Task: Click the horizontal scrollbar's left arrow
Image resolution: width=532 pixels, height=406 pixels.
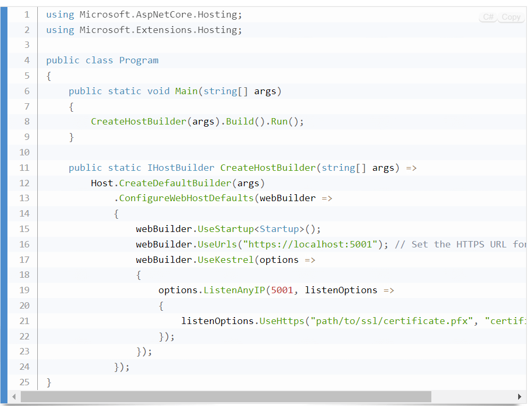Action: (14, 397)
